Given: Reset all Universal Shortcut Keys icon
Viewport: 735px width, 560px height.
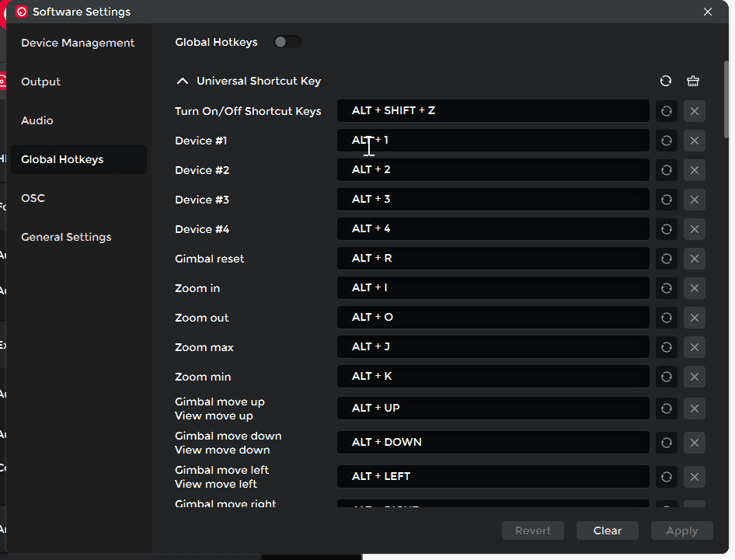Looking at the screenshot, I should 666,81.
